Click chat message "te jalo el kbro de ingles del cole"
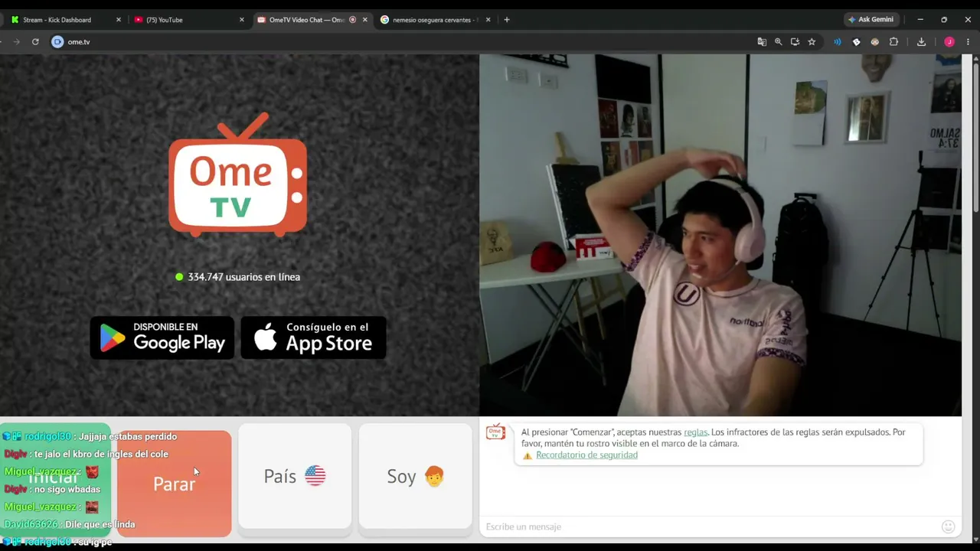This screenshot has height=551, width=980. (x=101, y=454)
